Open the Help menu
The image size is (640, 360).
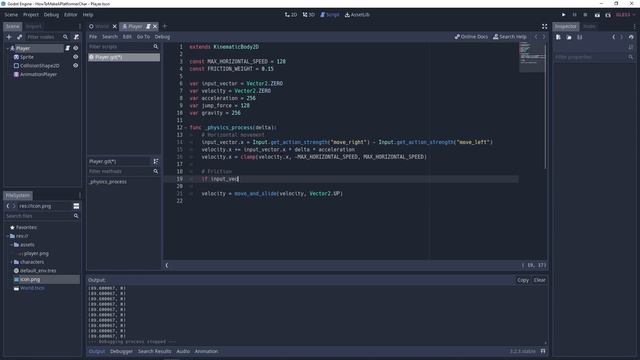click(88, 15)
